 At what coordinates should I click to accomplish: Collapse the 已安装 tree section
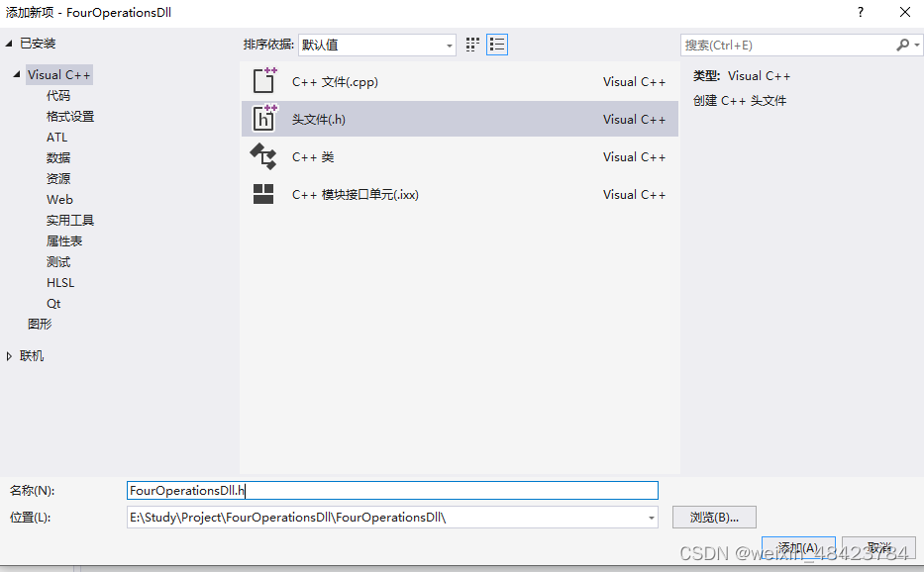9,43
